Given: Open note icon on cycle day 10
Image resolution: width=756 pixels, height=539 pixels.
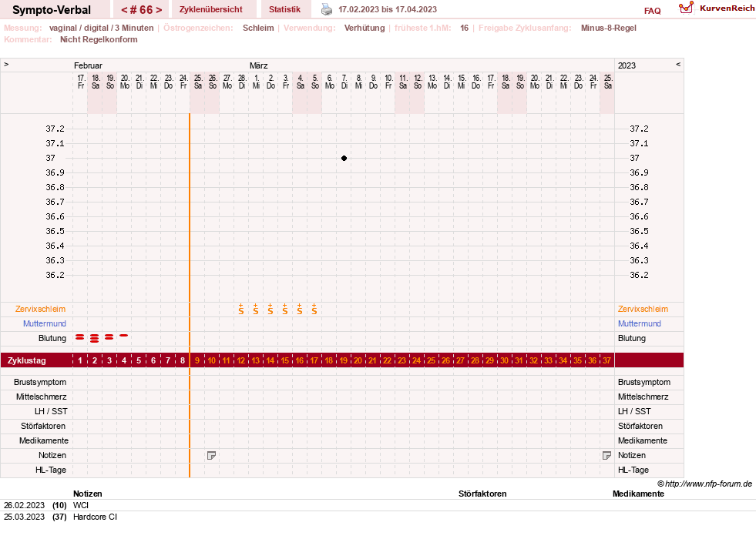Looking at the screenshot, I should click(x=211, y=455).
